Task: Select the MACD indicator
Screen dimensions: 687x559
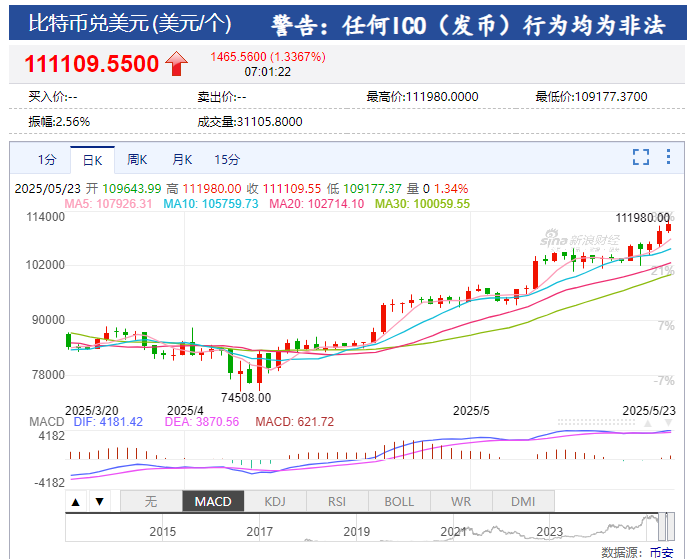Action: [x=213, y=501]
